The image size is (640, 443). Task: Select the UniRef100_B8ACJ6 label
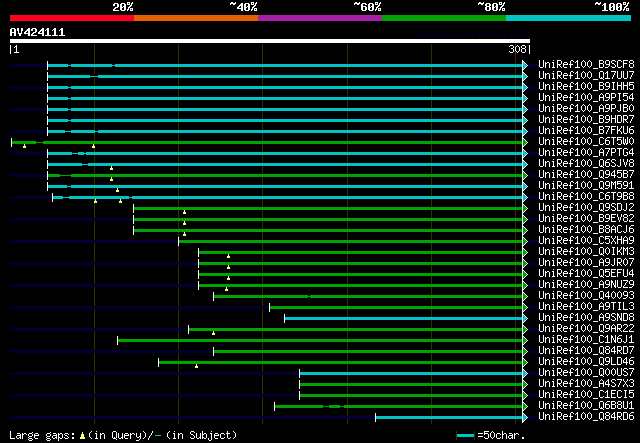click(x=586, y=229)
